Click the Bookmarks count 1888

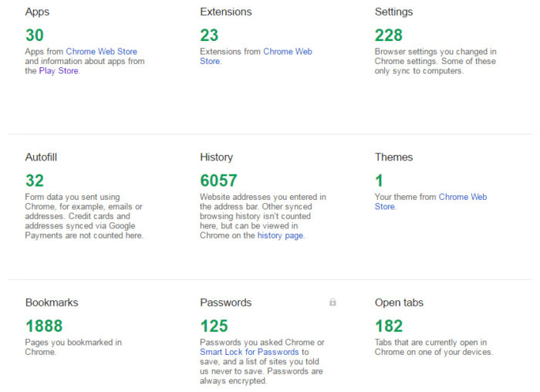pos(44,326)
